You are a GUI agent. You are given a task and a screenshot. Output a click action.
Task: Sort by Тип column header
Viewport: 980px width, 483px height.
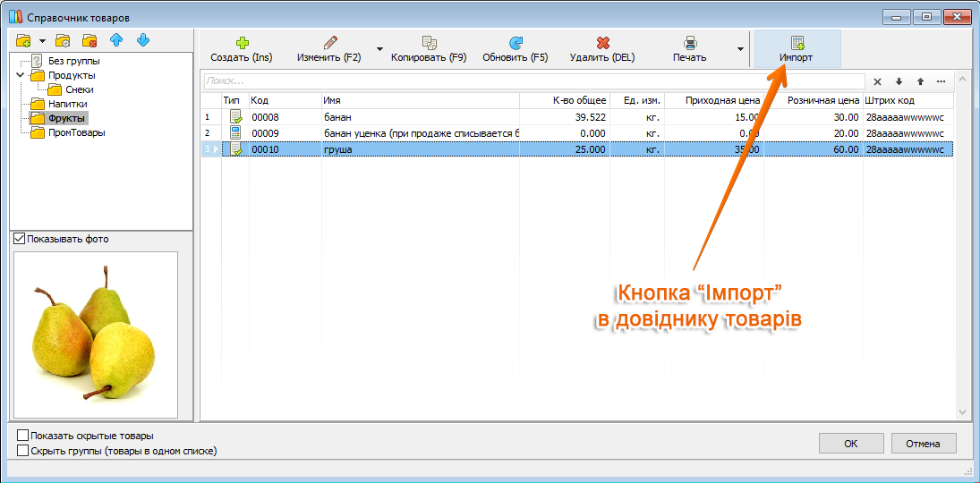click(235, 100)
